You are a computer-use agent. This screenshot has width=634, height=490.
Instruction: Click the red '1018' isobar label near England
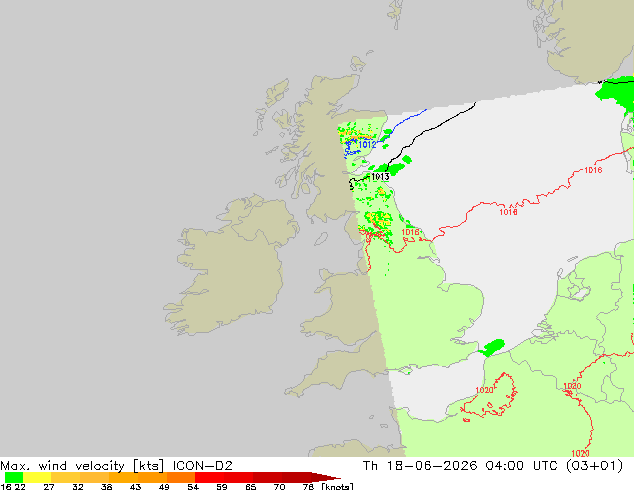pos(410,232)
